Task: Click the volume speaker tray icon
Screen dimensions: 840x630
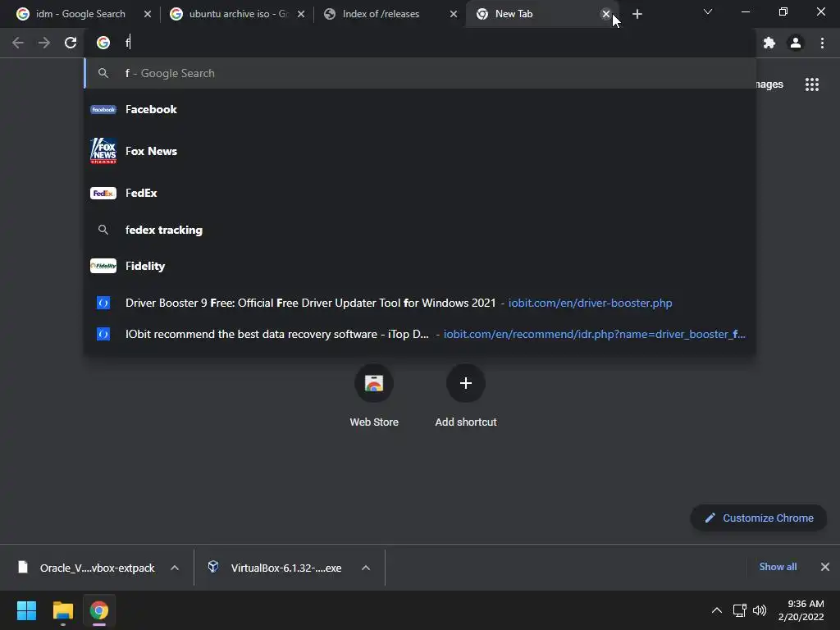Action: point(759,610)
